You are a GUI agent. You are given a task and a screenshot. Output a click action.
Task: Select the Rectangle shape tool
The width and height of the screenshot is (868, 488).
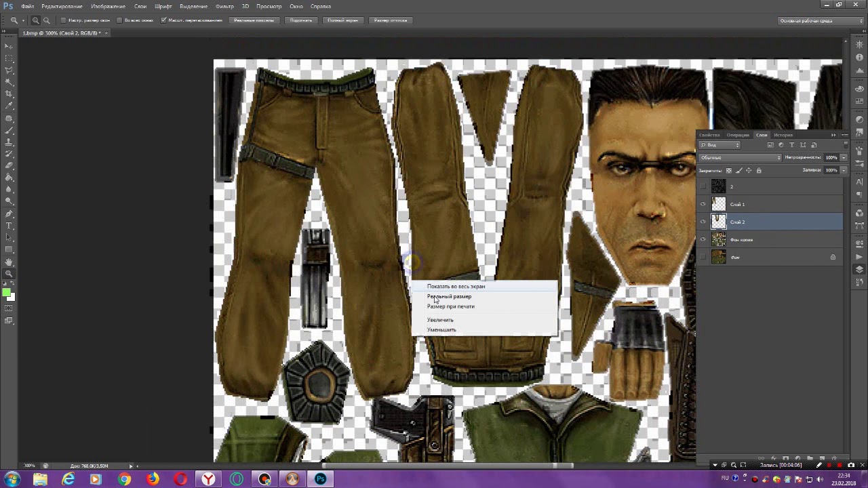[9, 249]
